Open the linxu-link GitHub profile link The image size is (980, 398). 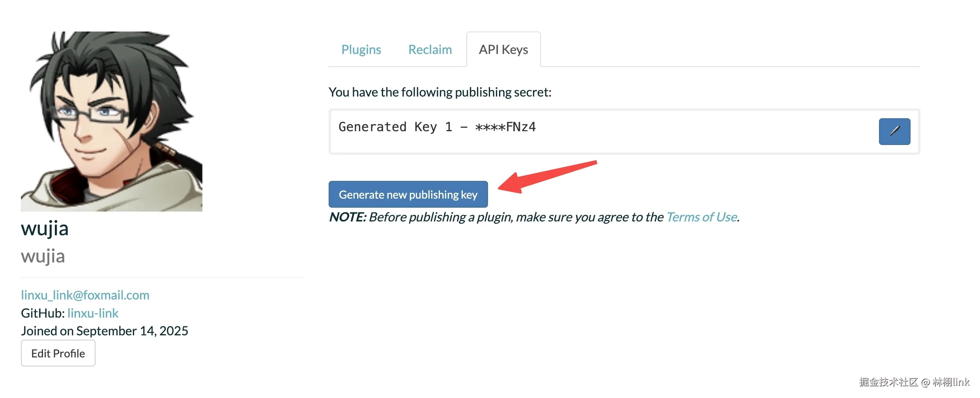point(93,313)
